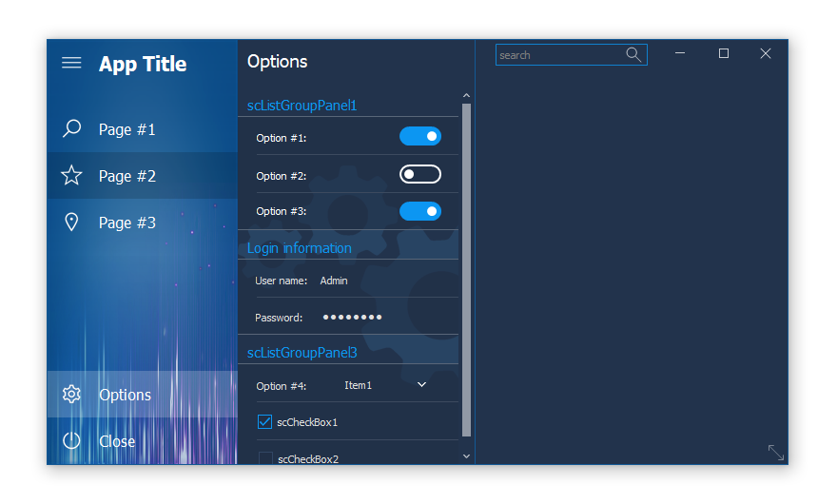Screen dimensions: 837x504
Task: Disable the Option #3 switch
Action: point(420,211)
